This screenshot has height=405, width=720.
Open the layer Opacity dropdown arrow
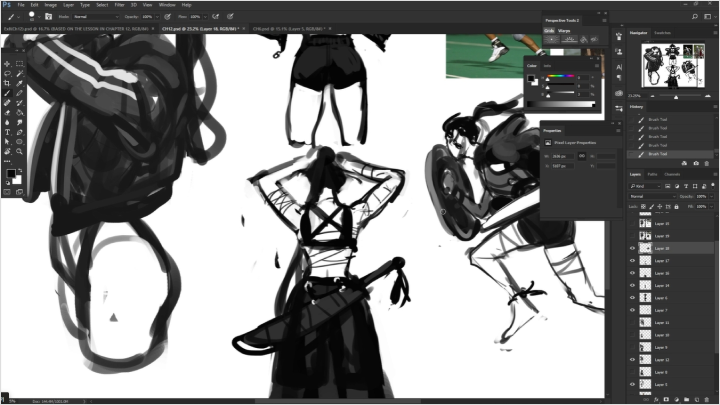tap(711, 197)
